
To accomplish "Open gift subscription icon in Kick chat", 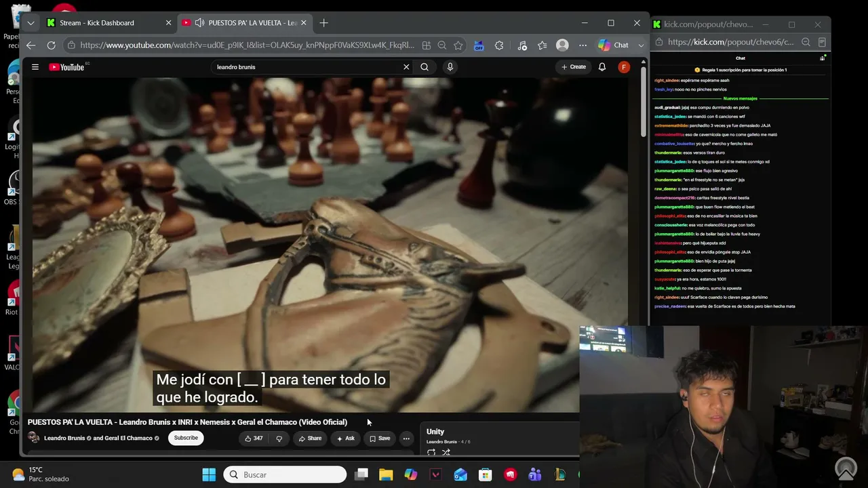I will (x=823, y=58).
